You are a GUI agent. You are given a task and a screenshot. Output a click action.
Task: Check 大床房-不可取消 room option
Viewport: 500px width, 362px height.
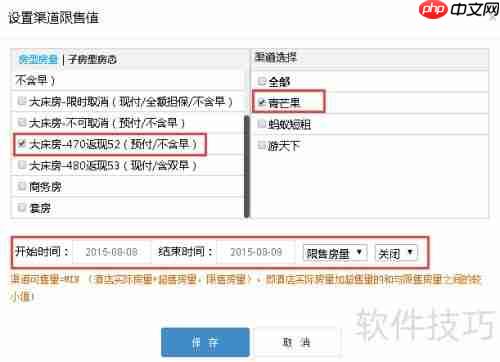(22, 122)
